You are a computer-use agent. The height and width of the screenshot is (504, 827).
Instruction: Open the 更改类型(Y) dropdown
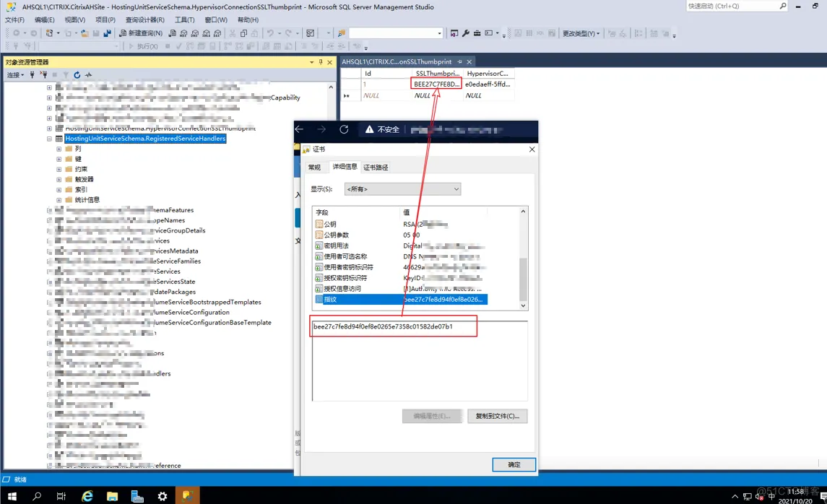(x=581, y=33)
